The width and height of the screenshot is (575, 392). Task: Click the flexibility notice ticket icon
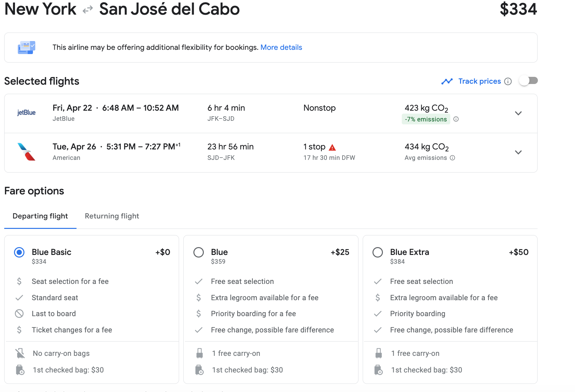tap(26, 48)
